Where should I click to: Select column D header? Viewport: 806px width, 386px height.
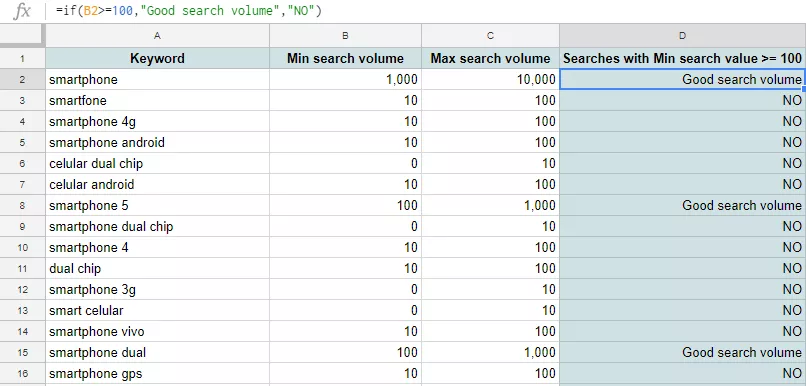(683, 35)
